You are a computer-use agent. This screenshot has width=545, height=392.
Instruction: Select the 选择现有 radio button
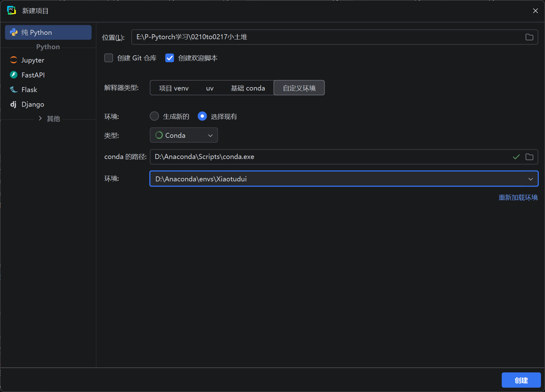point(202,116)
